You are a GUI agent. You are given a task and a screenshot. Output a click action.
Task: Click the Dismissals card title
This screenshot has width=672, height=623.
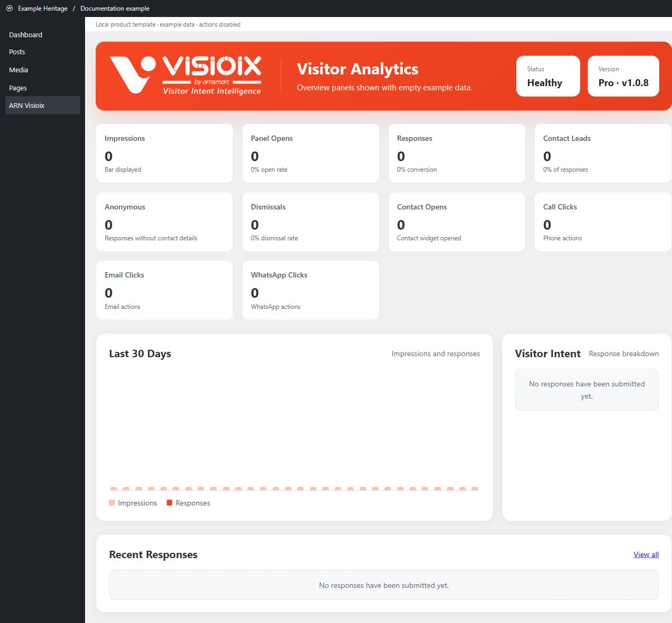tap(268, 207)
